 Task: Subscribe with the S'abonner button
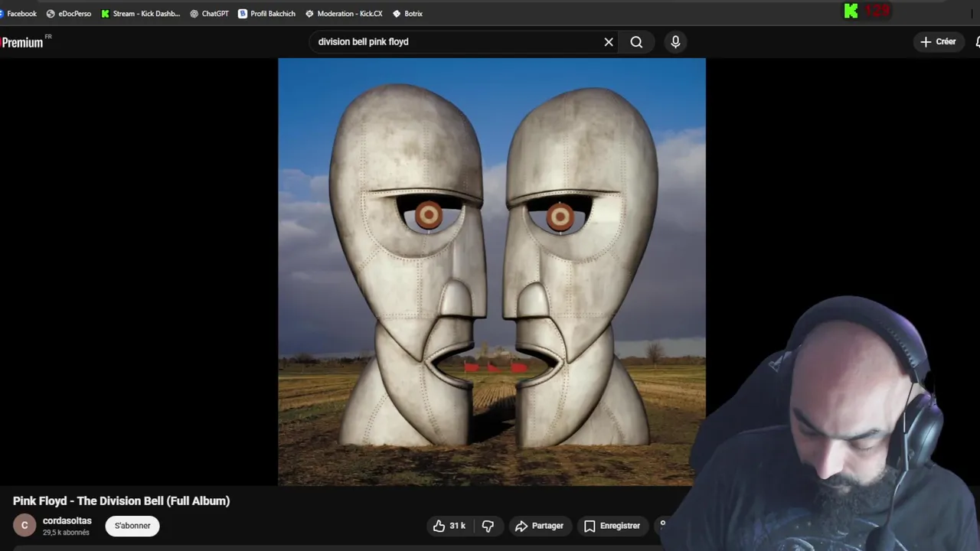pos(132,526)
